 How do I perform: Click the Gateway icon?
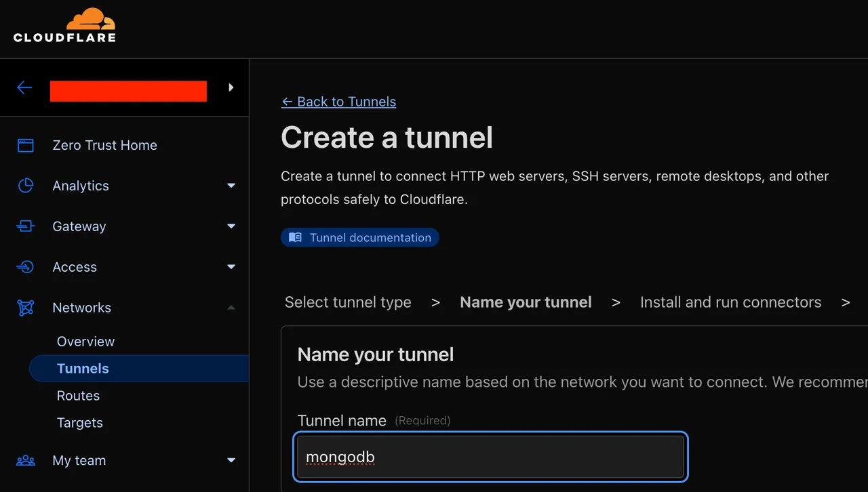pos(26,226)
